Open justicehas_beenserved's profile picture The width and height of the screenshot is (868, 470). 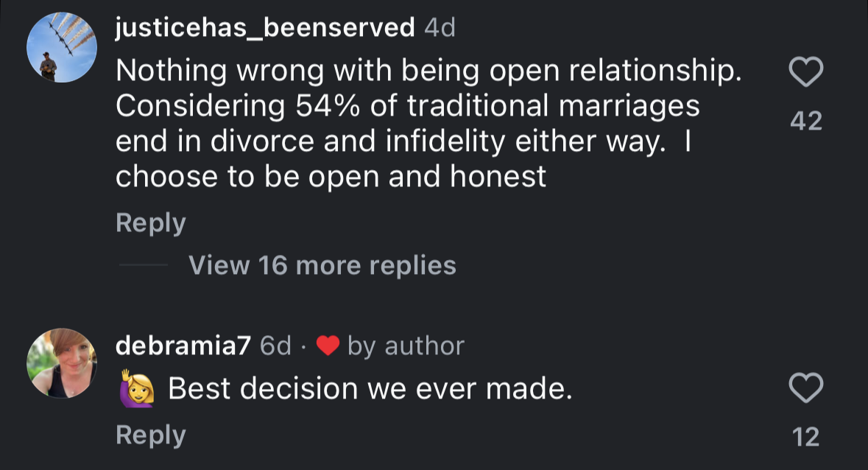point(62,49)
